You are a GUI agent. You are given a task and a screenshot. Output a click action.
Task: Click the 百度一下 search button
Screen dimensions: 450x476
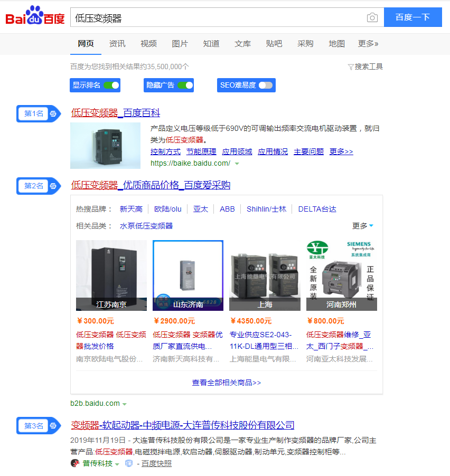(x=413, y=17)
